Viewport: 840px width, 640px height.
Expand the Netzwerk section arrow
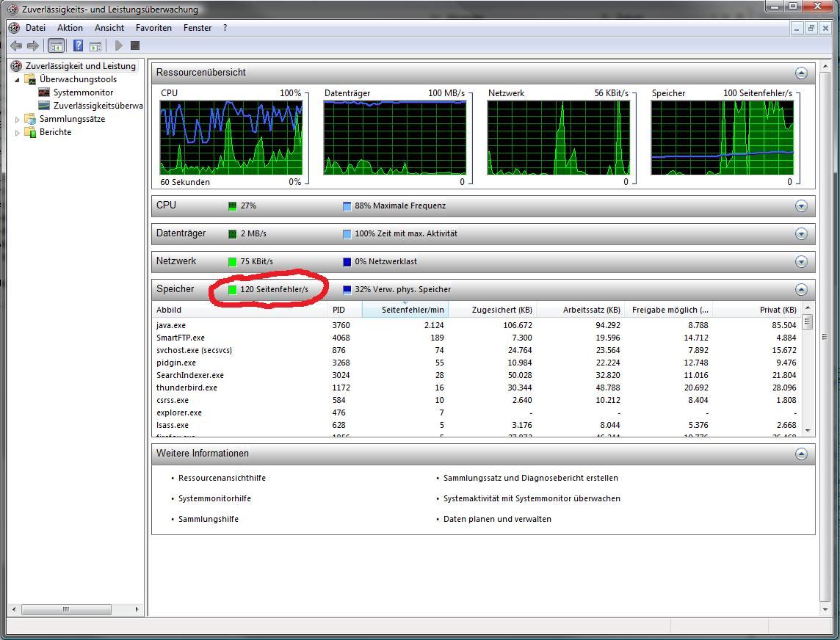click(801, 262)
